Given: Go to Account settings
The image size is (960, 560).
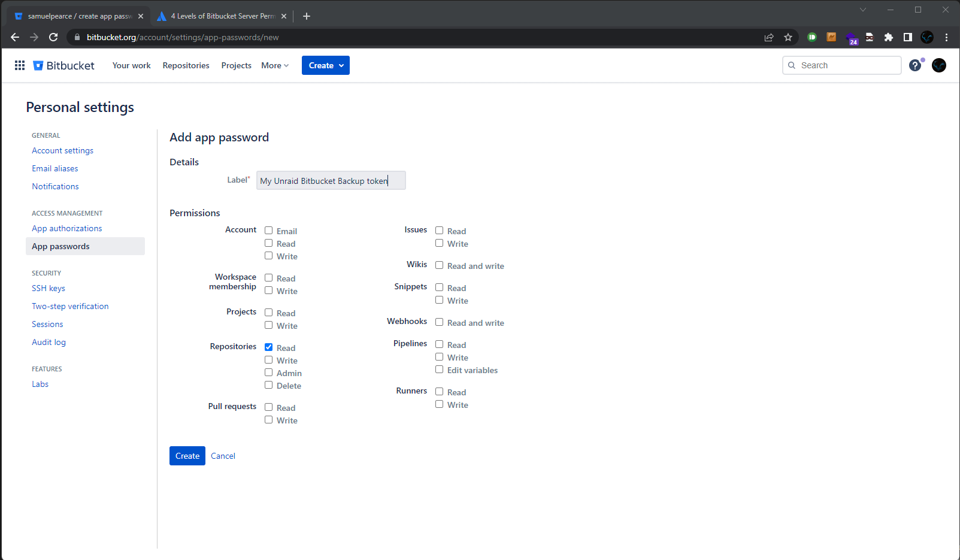Looking at the screenshot, I should [63, 150].
